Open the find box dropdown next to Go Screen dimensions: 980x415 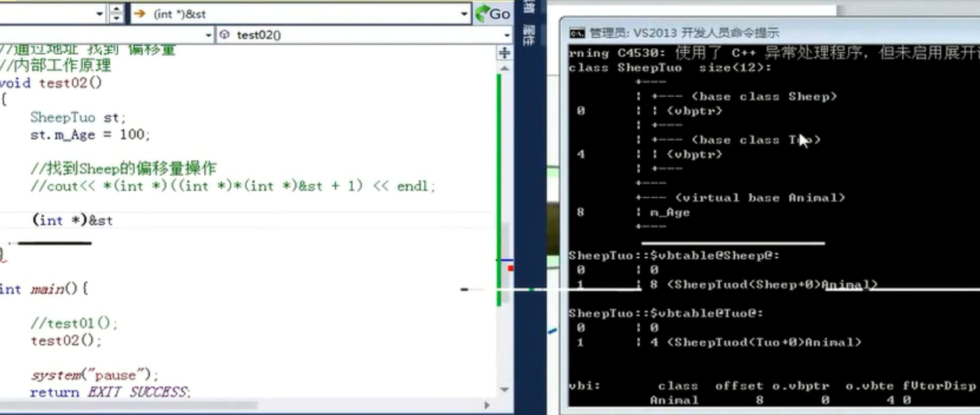(x=464, y=14)
